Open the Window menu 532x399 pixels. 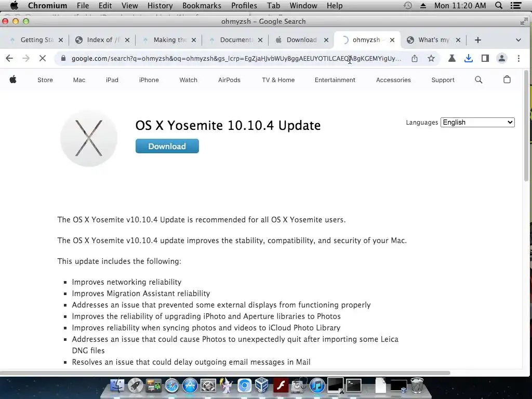(303, 5)
